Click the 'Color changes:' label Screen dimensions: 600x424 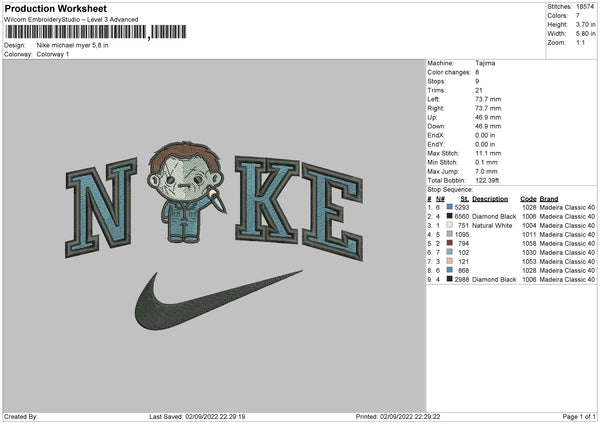coord(449,72)
